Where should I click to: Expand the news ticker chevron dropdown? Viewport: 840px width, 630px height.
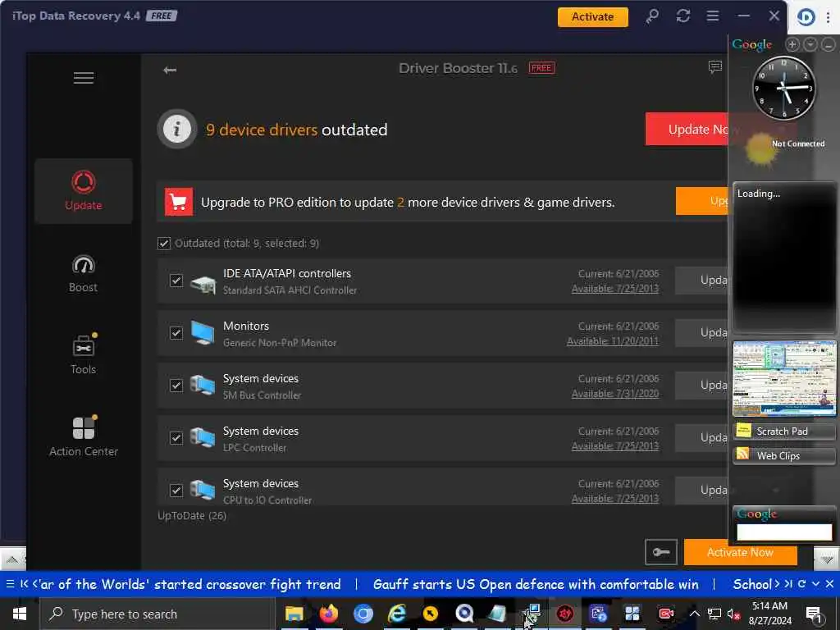(816, 584)
